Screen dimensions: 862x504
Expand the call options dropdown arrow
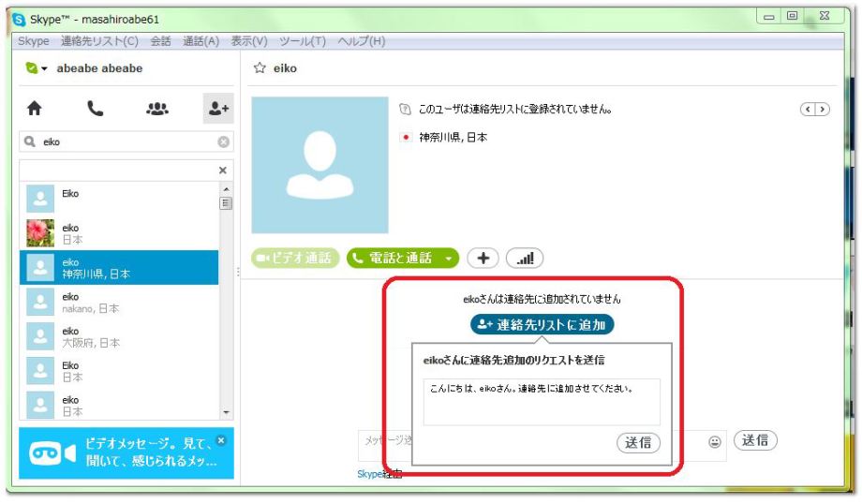coord(449,259)
